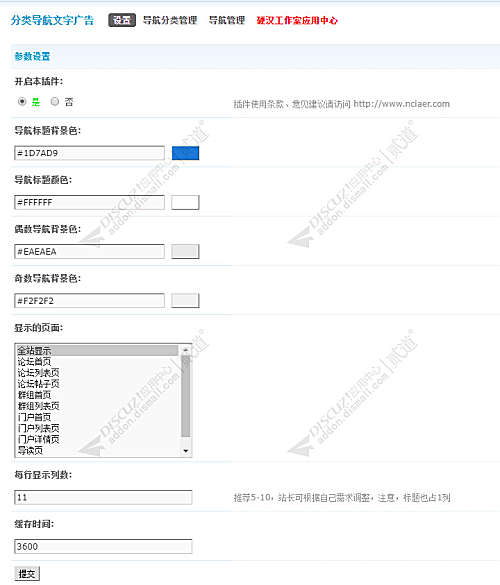Click the #F2F2F2 color swatch
500x585 pixels.
(x=185, y=301)
